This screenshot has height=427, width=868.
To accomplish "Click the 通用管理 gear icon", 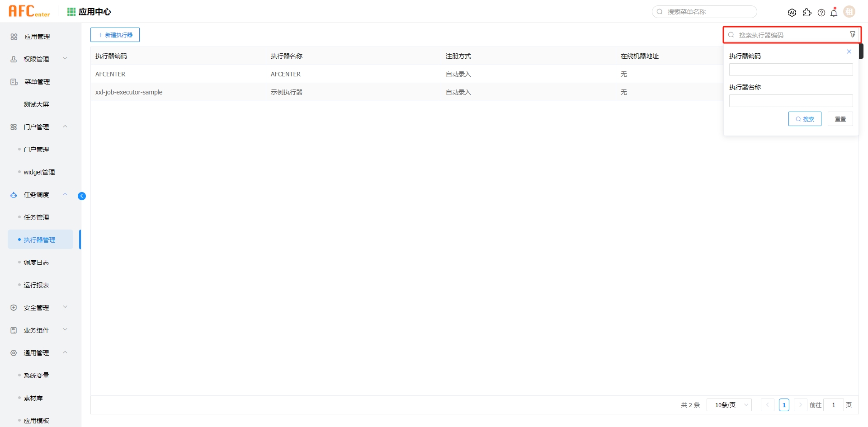I will pos(14,353).
